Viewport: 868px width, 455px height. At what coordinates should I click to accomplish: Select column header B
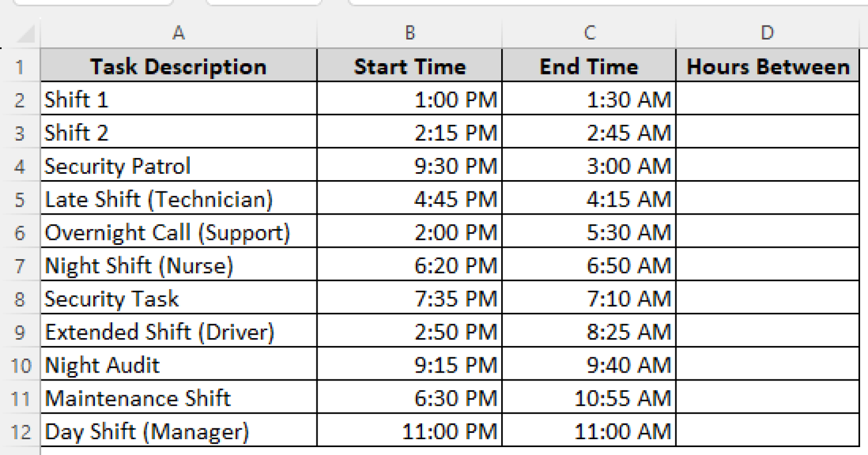[x=409, y=33]
